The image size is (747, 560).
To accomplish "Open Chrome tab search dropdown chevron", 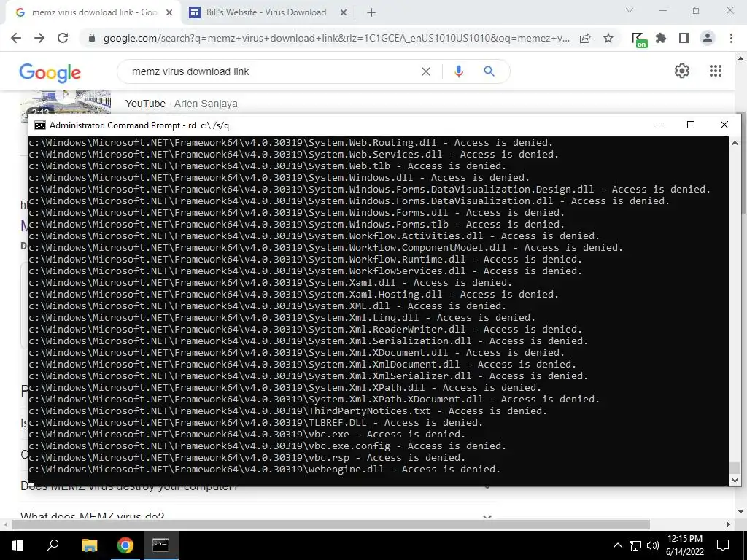I will tap(630, 10).
